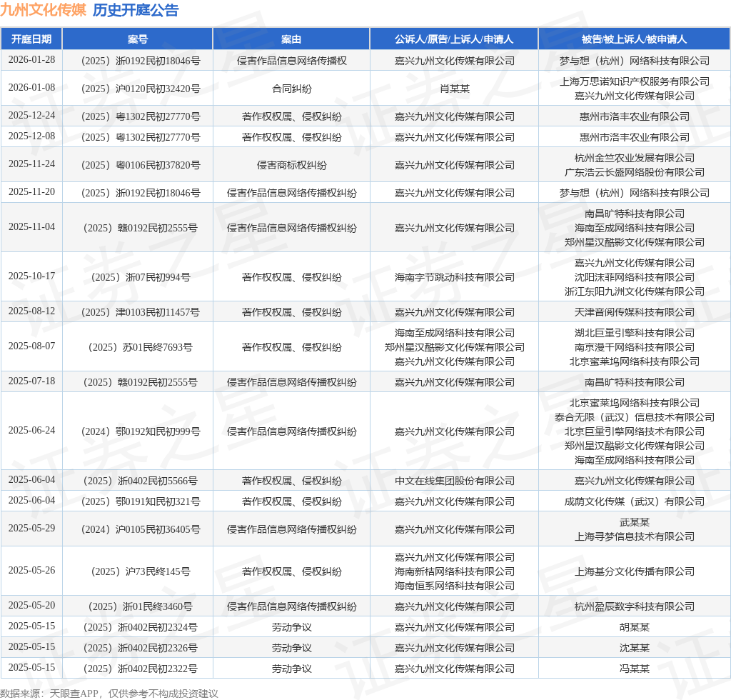
Task: Click case number (2025)苏01民终7693号
Action: [x=141, y=347]
